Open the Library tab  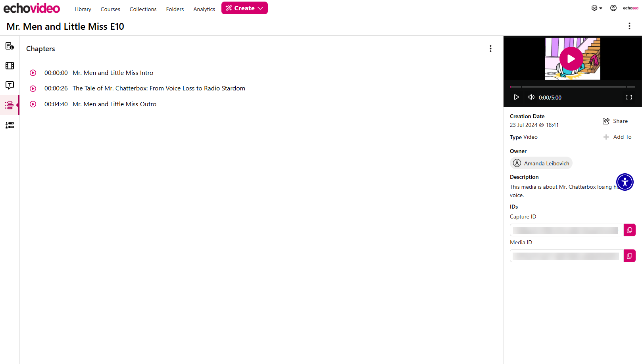83,9
